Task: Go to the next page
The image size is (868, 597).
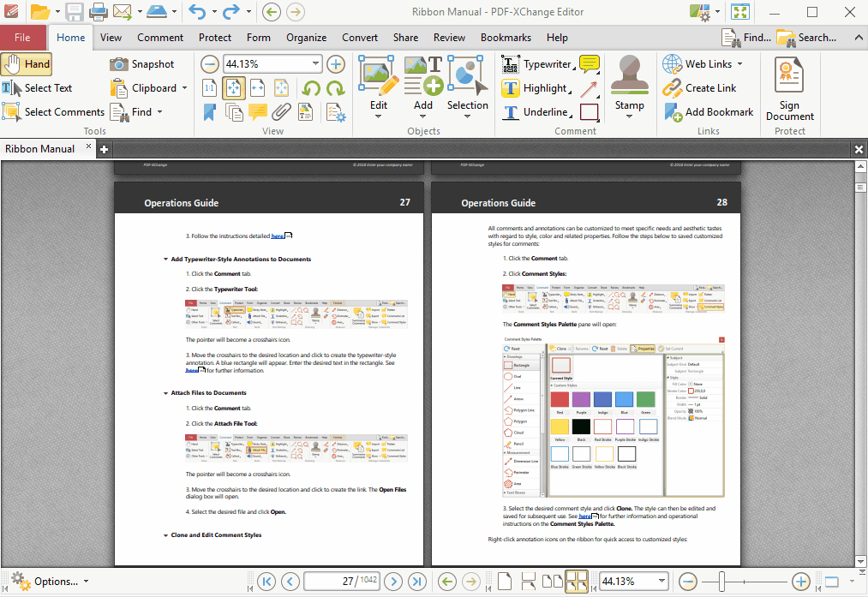Action: click(393, 582)
